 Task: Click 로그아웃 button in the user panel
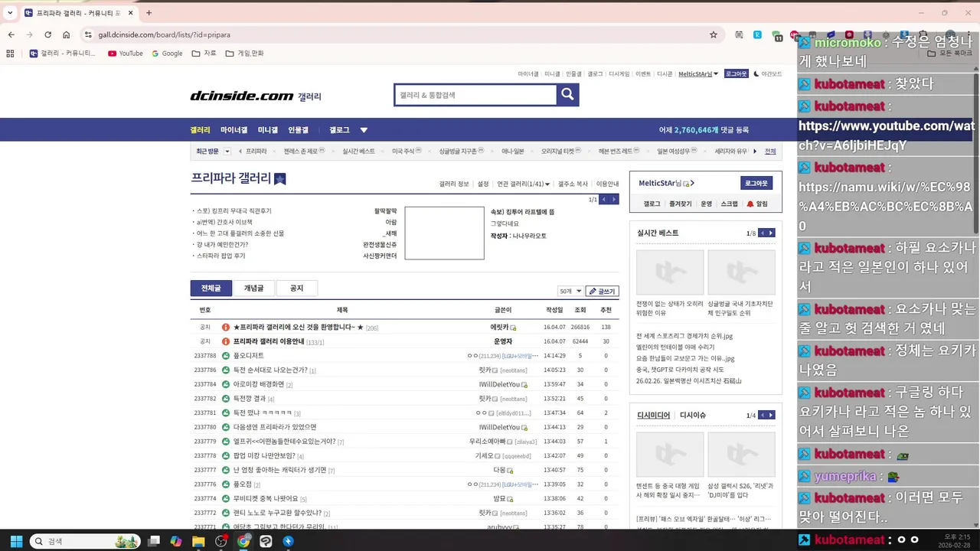[x=757, y=183]
